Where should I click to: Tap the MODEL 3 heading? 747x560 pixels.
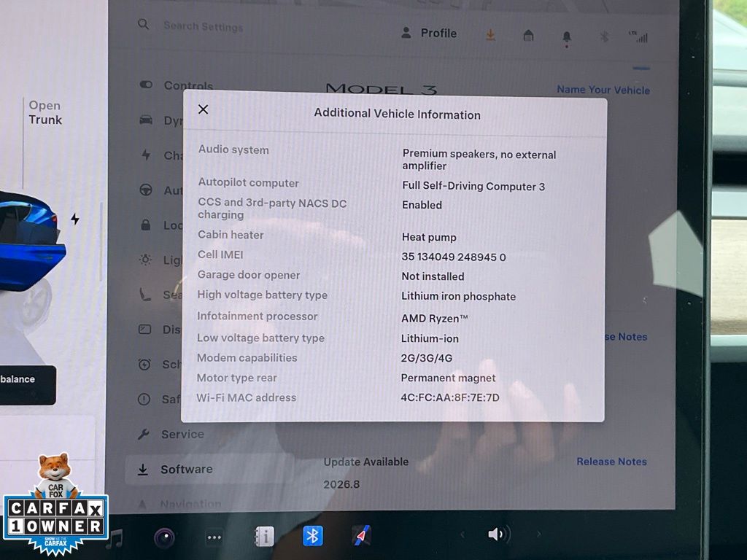[381, 88]
